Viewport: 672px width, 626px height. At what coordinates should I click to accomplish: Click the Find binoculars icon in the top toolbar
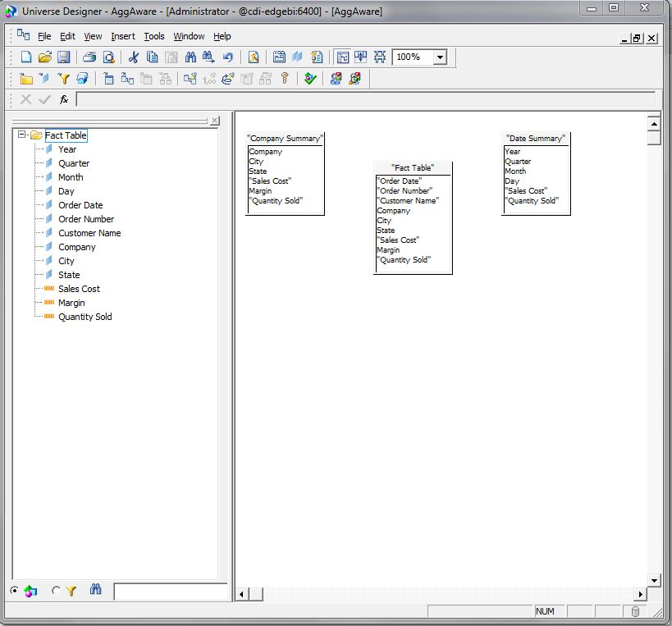click(190, 57)
